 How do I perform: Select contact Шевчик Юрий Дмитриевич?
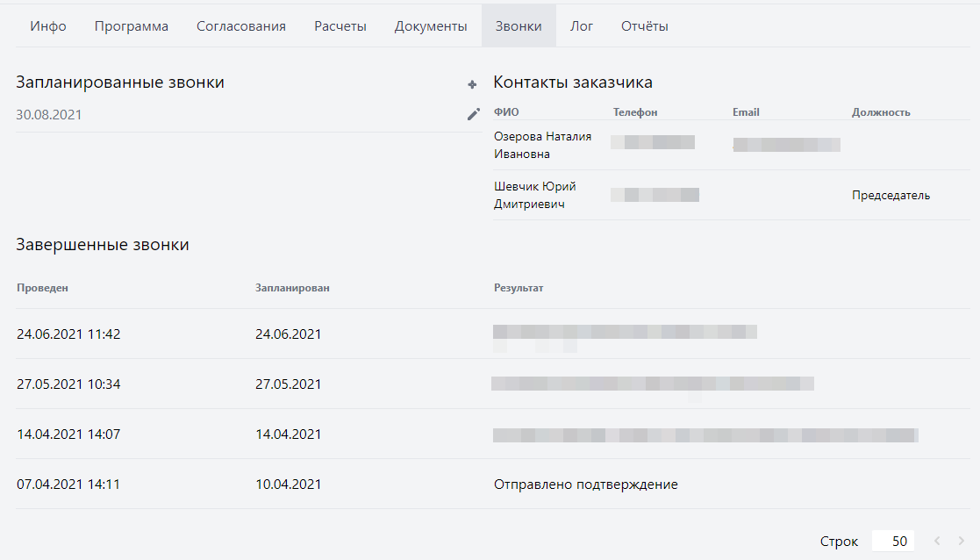(x=535, y=195)
